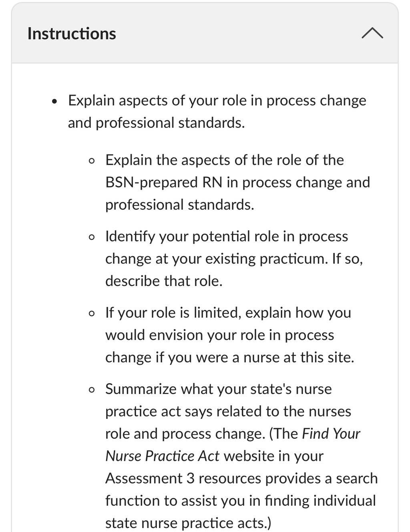Click the hollow bullet beside 'Summarize what your'

(x=92, y=390)
